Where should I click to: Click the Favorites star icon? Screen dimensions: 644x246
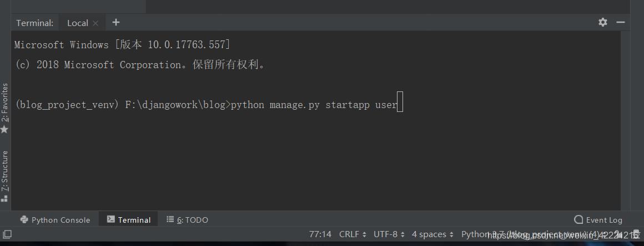(x=4, y=130)
